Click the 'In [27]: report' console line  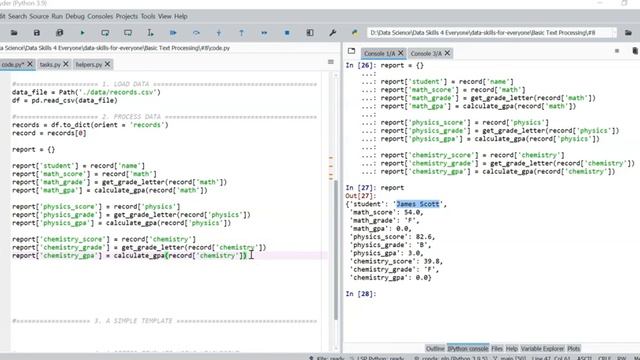pyautogui.click(x=375, y=188)
